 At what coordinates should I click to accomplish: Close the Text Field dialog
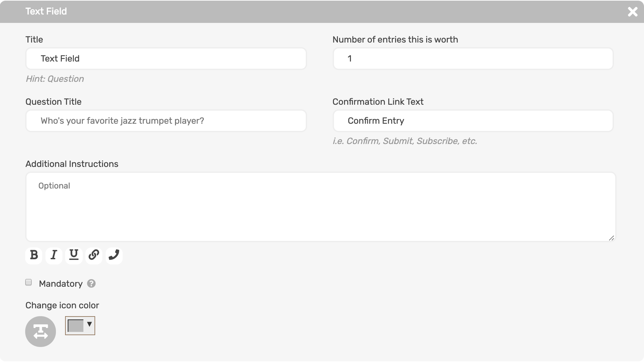coord(633,12)
